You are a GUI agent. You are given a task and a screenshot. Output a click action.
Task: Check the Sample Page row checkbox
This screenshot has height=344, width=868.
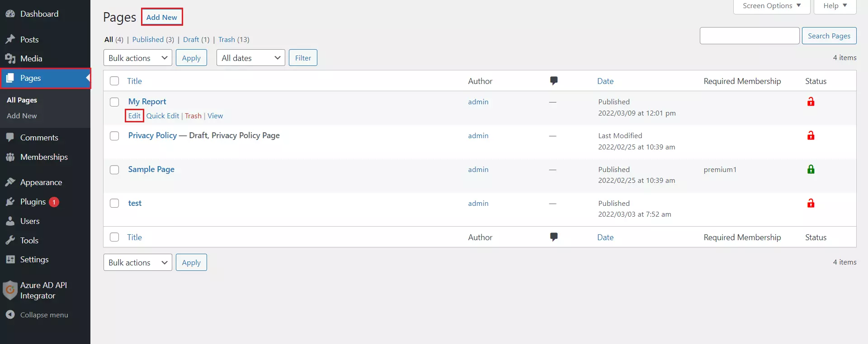[x=114, y=170]
